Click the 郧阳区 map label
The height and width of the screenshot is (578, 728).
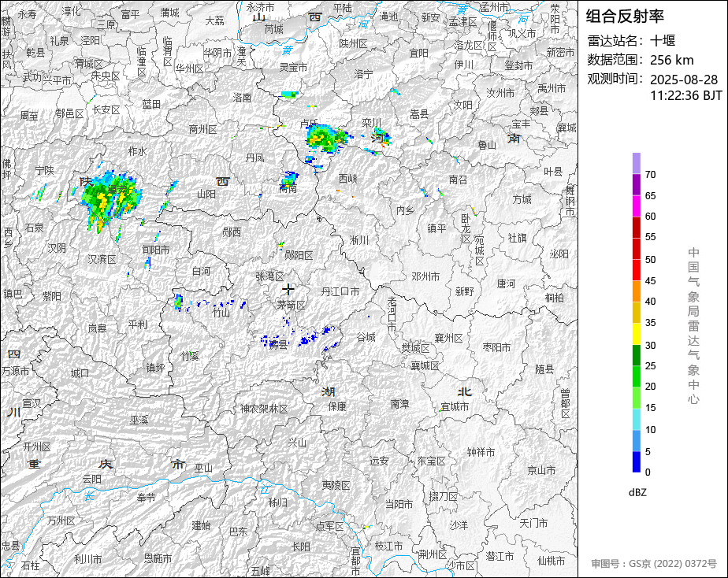pyautogui.click(x=299, y=255)
